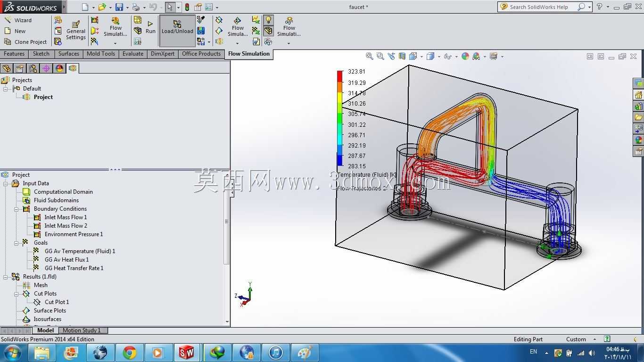
Task: Click the Print icon
Action: point(136,7)
